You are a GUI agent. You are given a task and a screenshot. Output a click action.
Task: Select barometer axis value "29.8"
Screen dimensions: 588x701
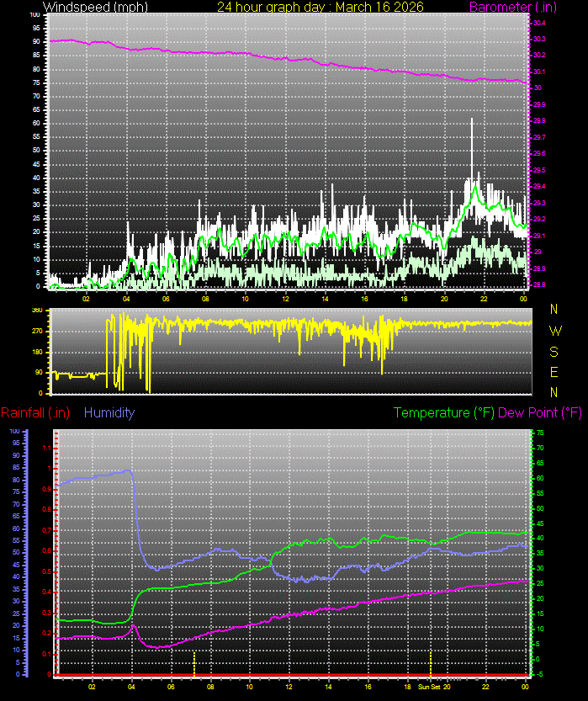[539, 120]
